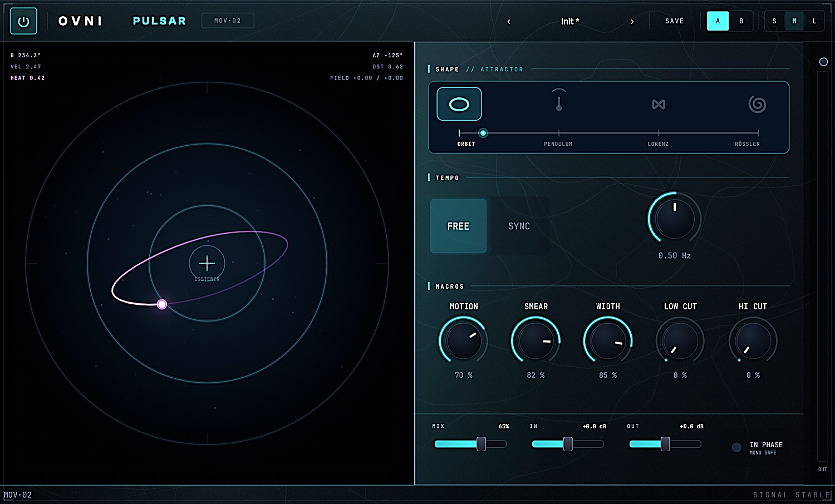
Task: Click the PULSAR product name
Action: (159, 21)
